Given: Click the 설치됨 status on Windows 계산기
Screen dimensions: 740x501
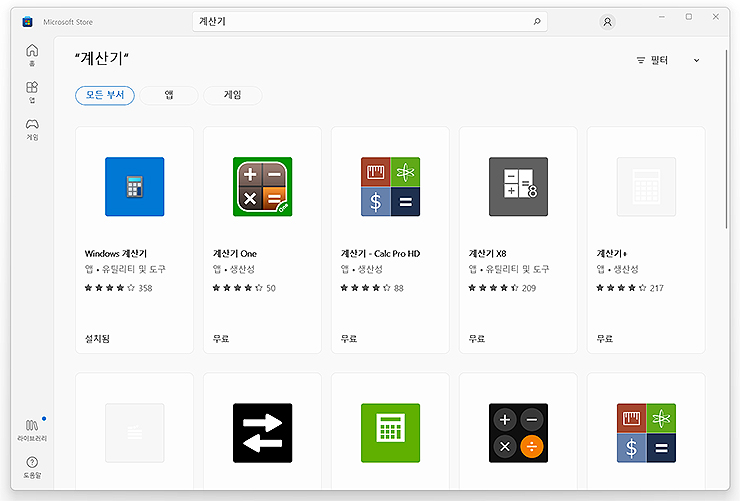Looking at the screenshot, I should point(97,339).
